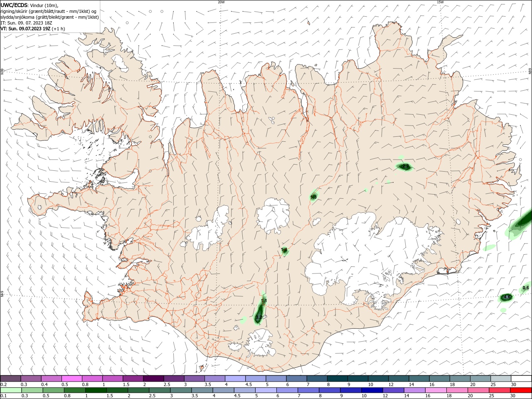Click the VT valid time 19Z line

pos(32,29)
